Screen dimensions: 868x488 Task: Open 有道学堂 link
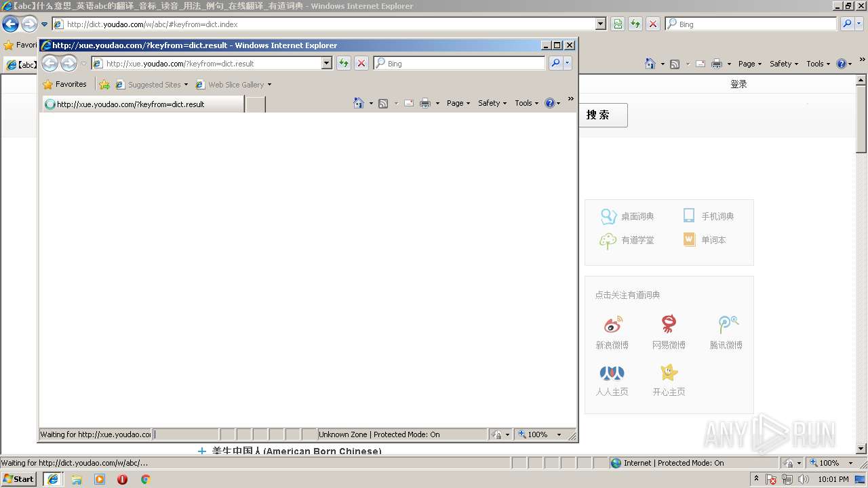pos(627,240)
